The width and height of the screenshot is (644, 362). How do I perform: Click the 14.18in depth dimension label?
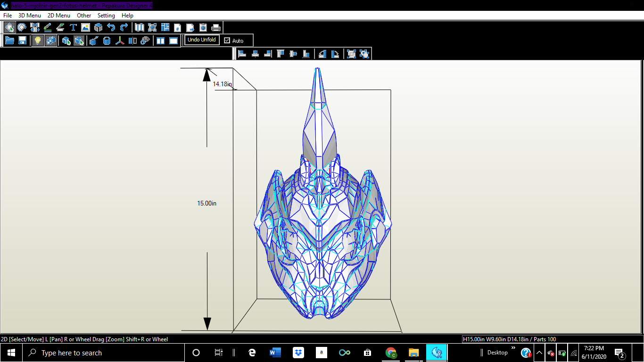click(x=222, y=84)
